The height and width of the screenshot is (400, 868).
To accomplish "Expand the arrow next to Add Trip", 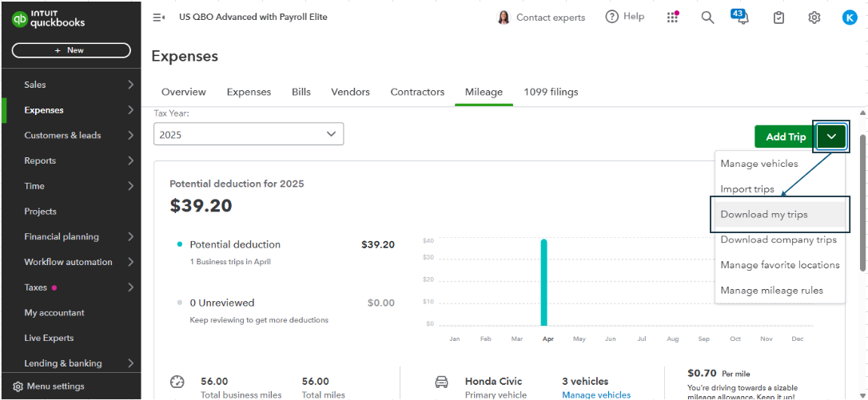I will (x=831, y=137).
